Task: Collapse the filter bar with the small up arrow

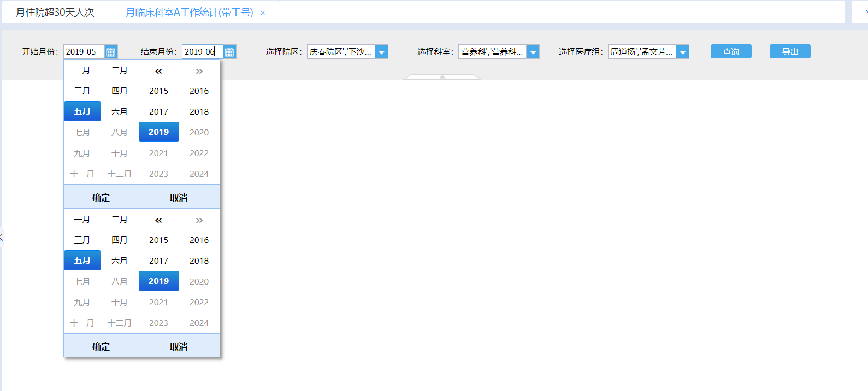Action: 442,77
